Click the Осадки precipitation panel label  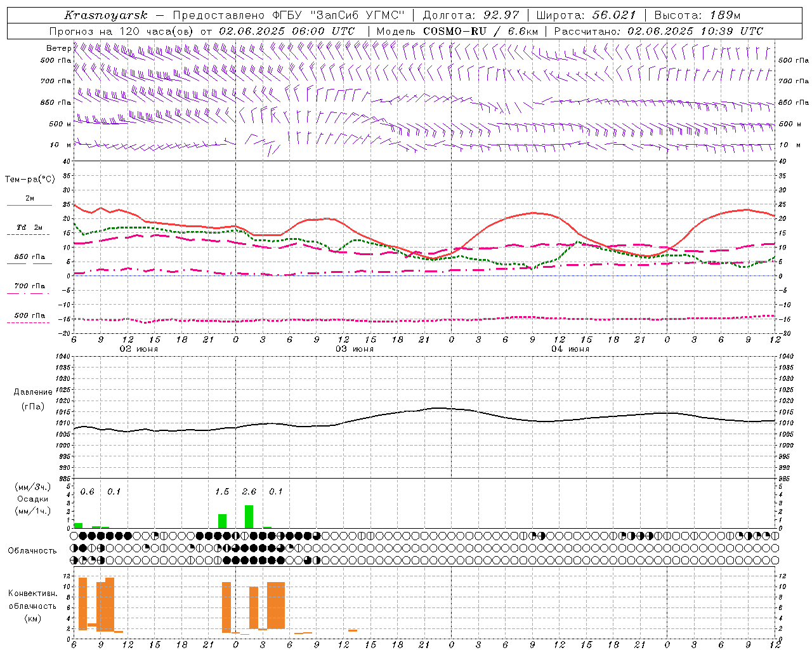(x=33, y=499)
